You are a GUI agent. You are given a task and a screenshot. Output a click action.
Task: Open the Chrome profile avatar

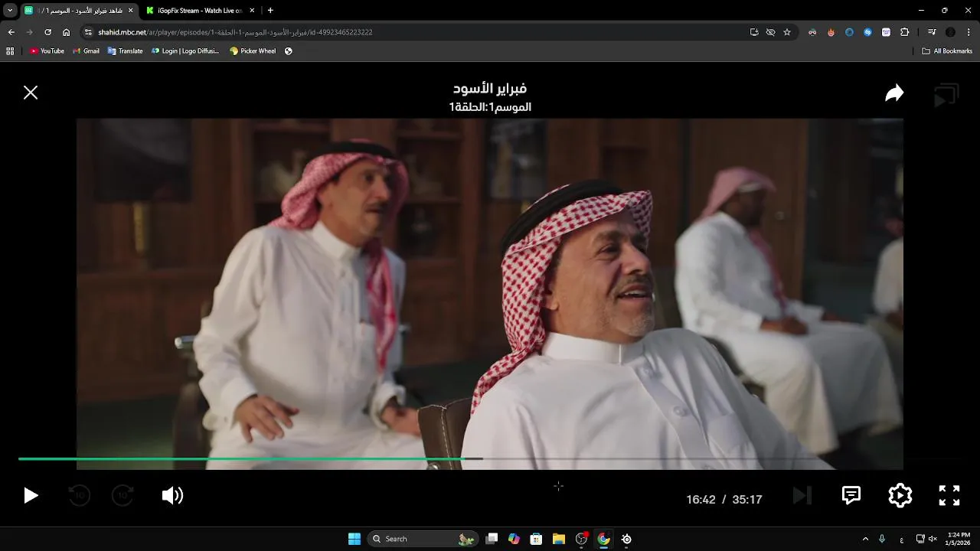point(950,32)
